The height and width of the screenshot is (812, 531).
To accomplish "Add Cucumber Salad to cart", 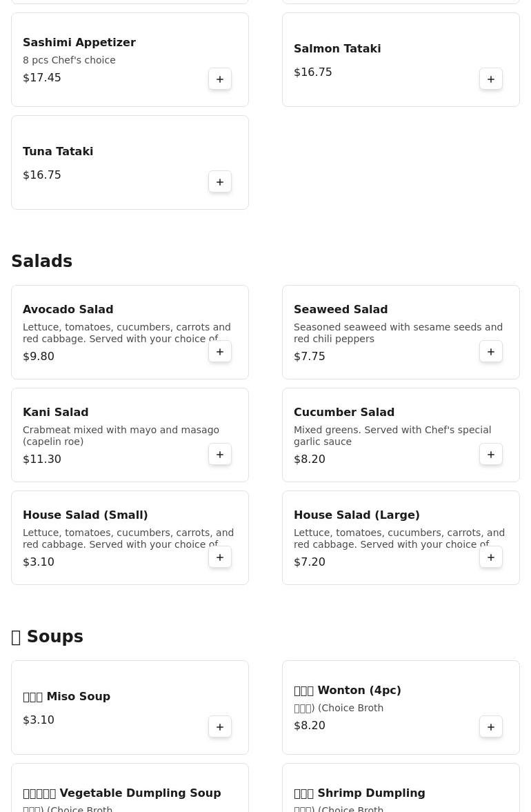I will [x=491, y=455].
